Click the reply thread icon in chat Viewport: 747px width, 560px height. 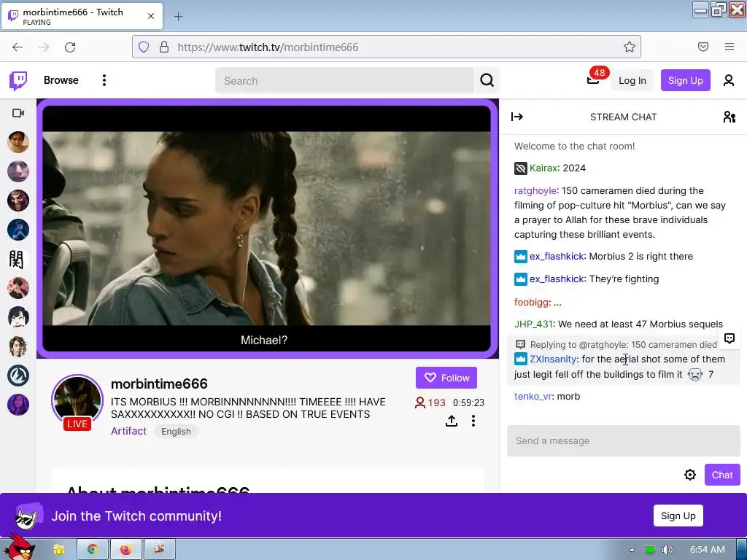(x=729, y=338)
